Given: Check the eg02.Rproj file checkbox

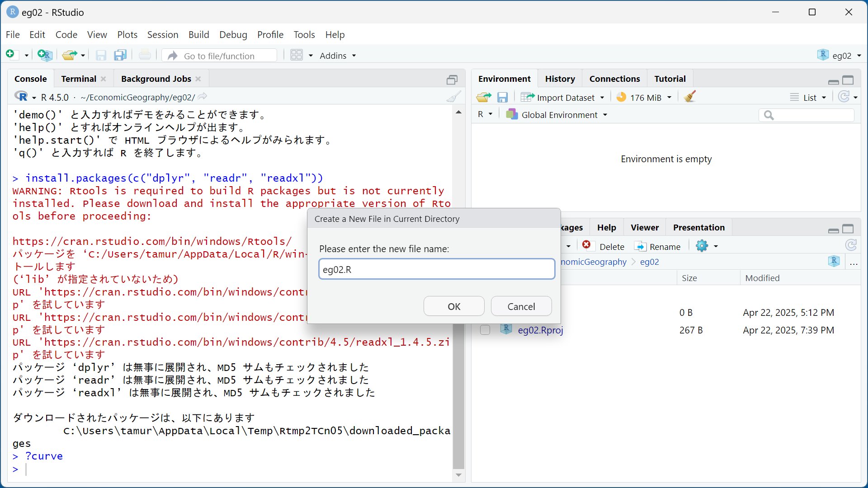Looking at the screenshot, I should 485,330.
